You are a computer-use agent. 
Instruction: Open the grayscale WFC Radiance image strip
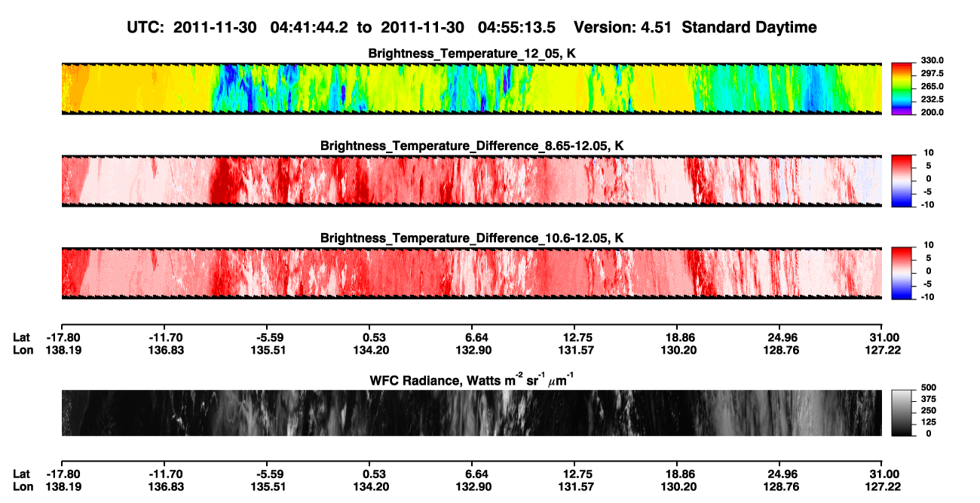(471, 413)
